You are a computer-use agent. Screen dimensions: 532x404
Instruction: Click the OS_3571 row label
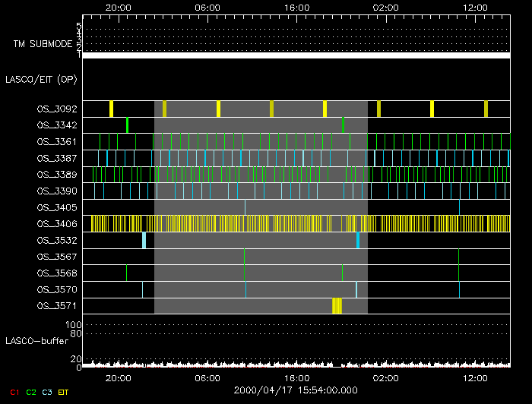click(x=56, y=306)
